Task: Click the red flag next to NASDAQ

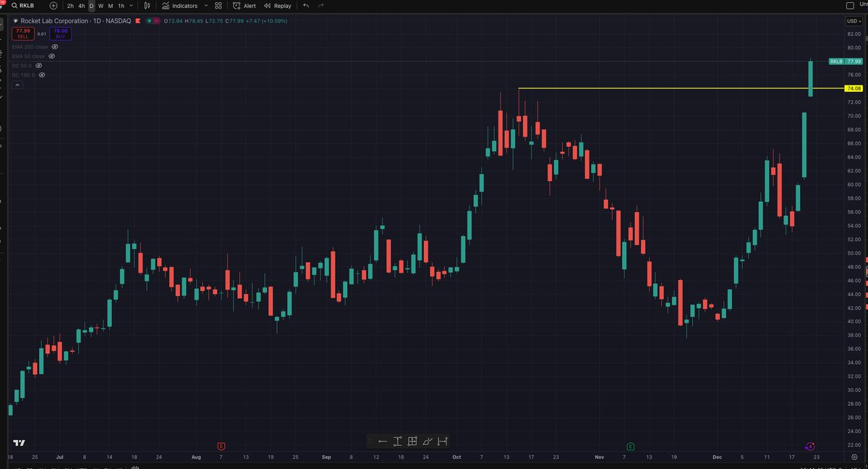Action: [x=137, y=21]
